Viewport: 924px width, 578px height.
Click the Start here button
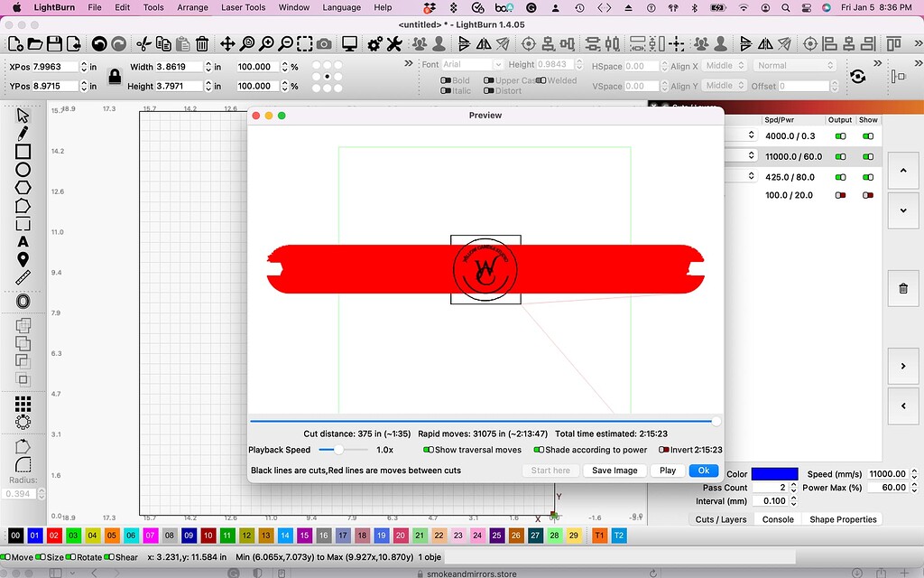click(550, 470)
